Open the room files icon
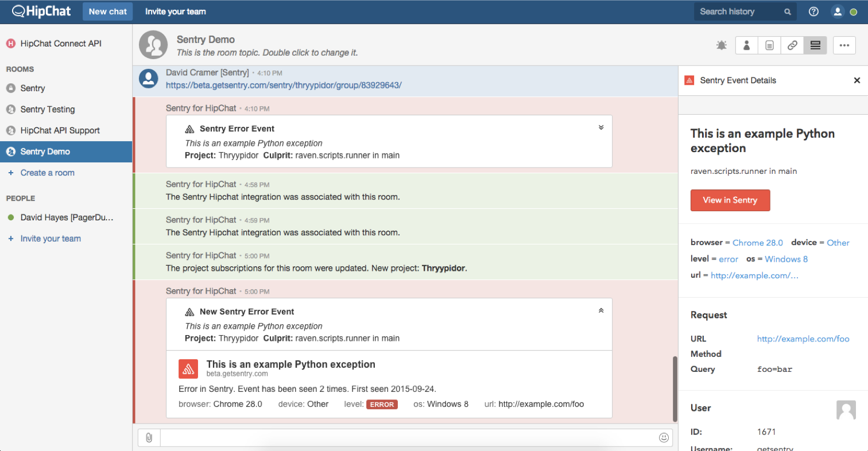The image size is (868, 451). click(769, 45)
